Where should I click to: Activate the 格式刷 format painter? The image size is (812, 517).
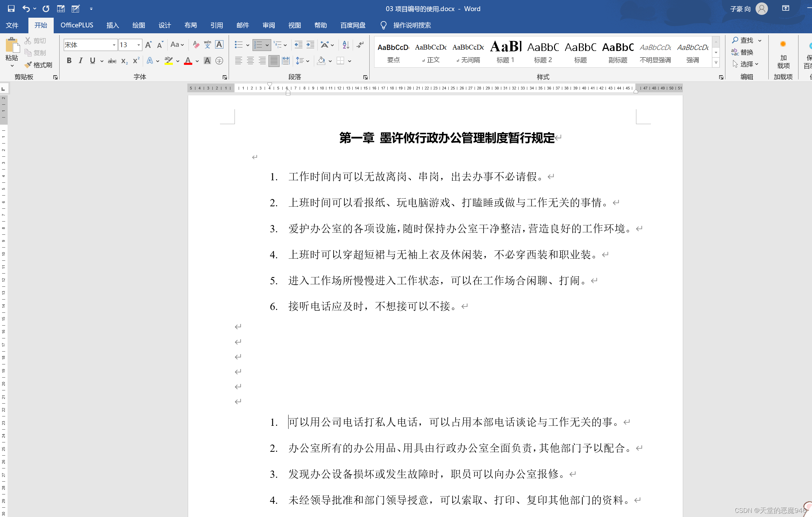pyautogui.click(x=38, y=65)
